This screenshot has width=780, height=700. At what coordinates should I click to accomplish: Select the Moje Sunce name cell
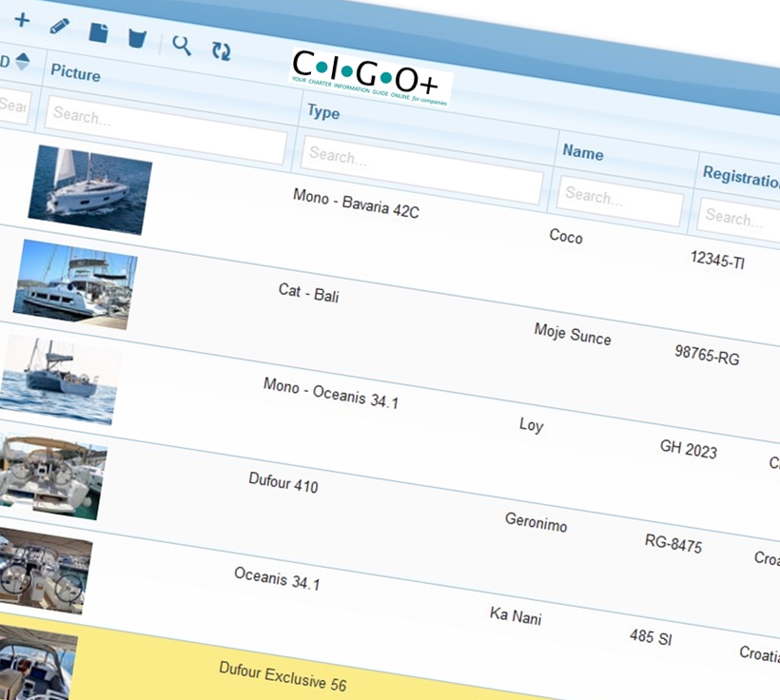coord(573,334)
